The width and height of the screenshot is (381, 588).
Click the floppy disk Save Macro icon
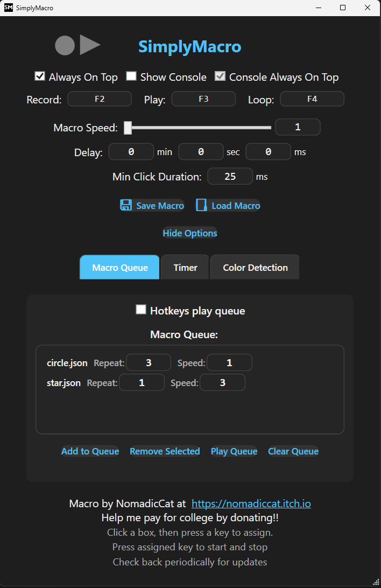click(126, 205)
